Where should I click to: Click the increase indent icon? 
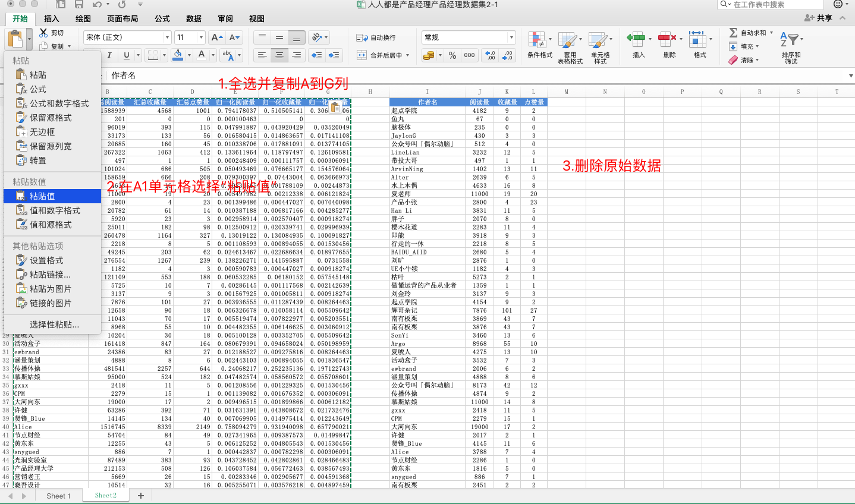click(x=334, y=55)
